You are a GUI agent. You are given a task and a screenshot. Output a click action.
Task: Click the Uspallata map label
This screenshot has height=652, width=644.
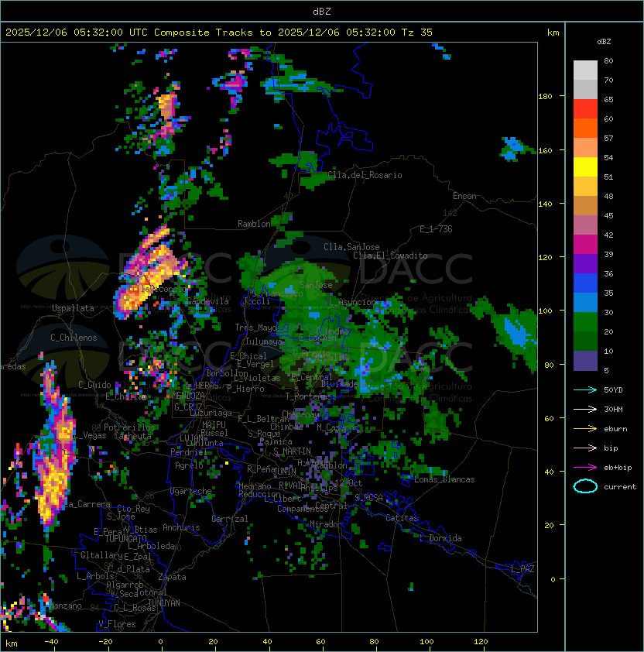pos(73,308)
